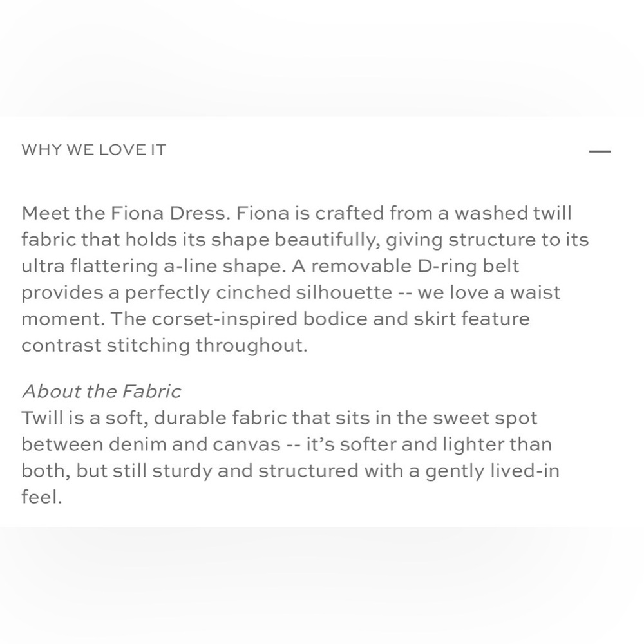The width and height of the screenshot is (644, 644).
Task: Click the final word 'feel.' of the description
Action: (41, 497)
